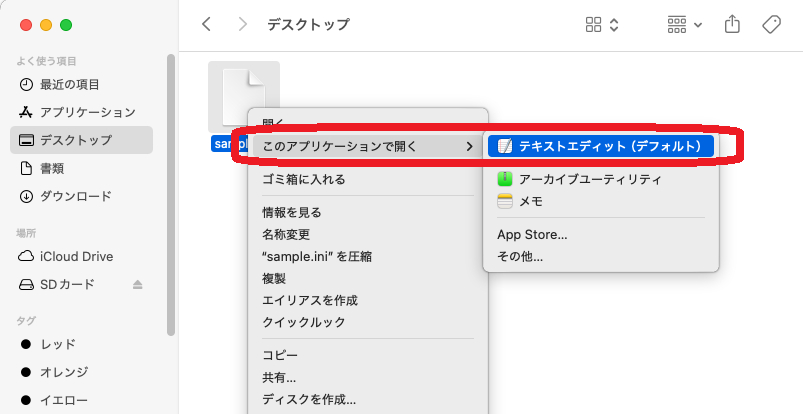Click the cloud icon beside iCloud Drive

(x=26, y=256)
